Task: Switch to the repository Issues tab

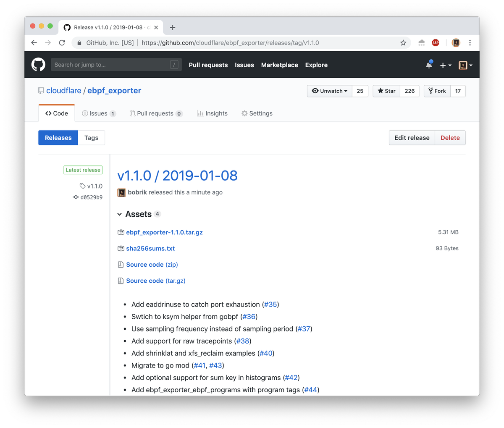Action: [x=99, y=113]
